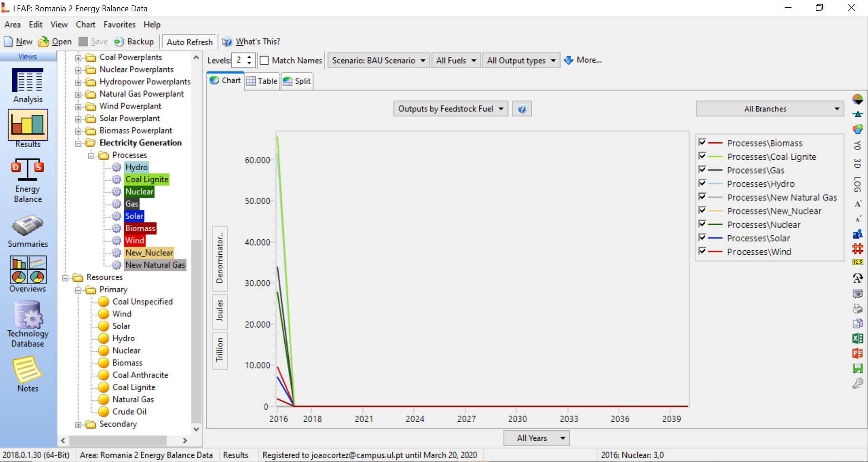The width and height of the screenshot is (868, 462).
Task: Click the Auto Refresh button
Action: [x=189, y=42]
